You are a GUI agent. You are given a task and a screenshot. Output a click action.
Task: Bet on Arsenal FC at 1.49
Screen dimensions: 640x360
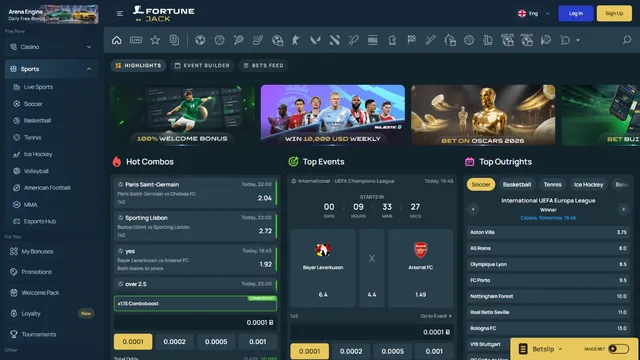tap(420, 268)
